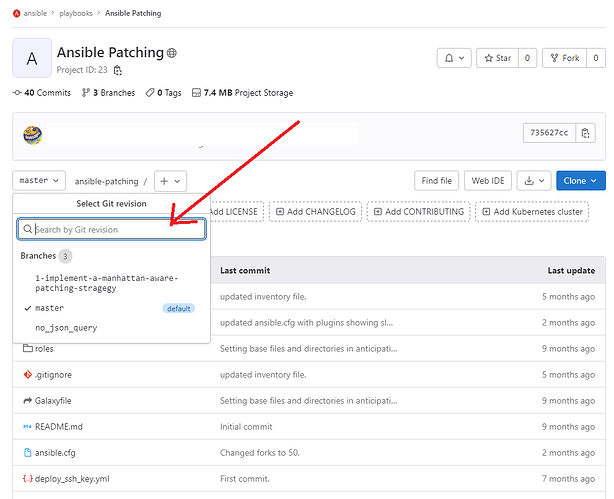The width and height of the screenshot is (614, 499).
Task: Open the 'First commit.' commit link
Action: (x=245, y=479)
